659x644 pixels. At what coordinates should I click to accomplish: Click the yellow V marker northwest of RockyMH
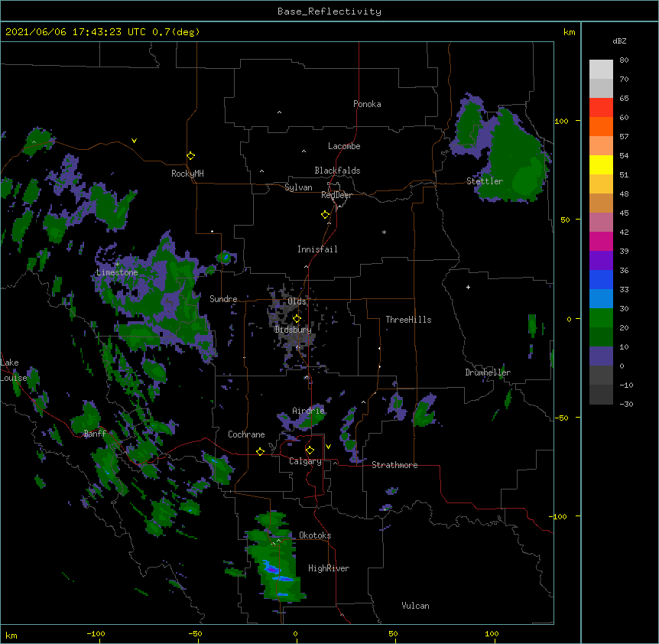(x=134, y=141)
